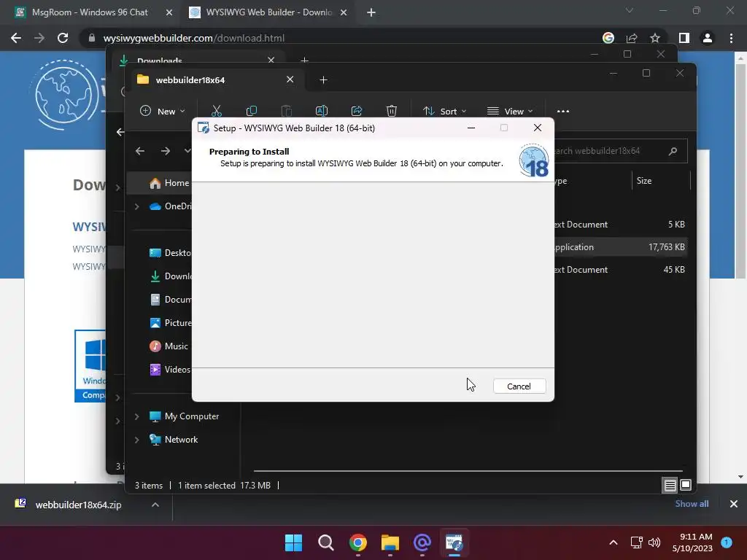Bookmark this page with the star icon
Screen dimensions: 747x560
pos(655,38)
